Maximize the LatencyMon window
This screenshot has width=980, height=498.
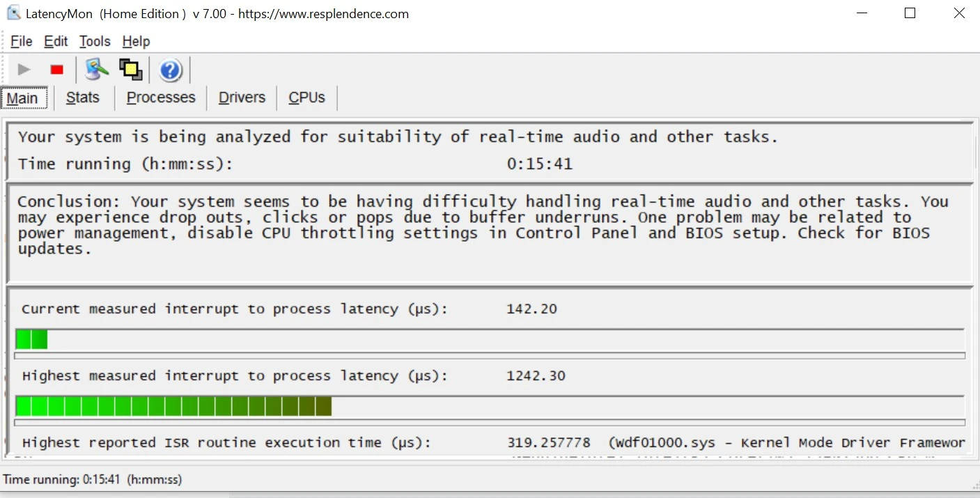(x=910, y=13)
